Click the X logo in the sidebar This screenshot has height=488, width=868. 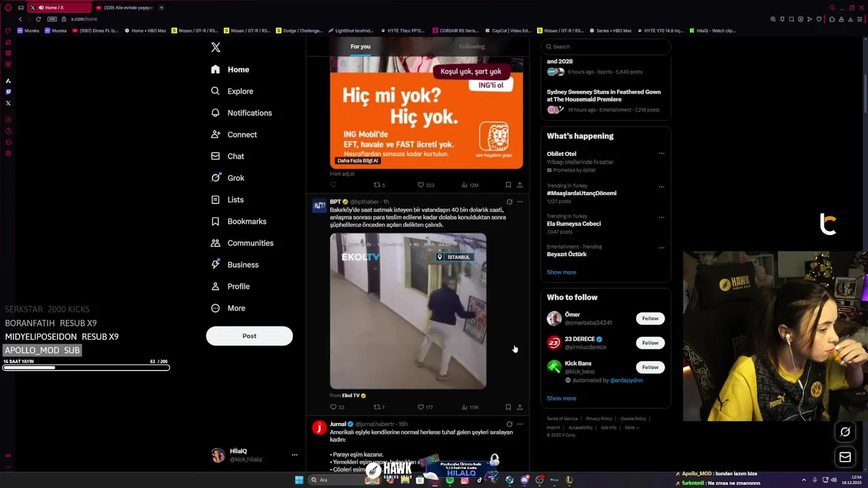pyautogui.click(x=216, y=47)
